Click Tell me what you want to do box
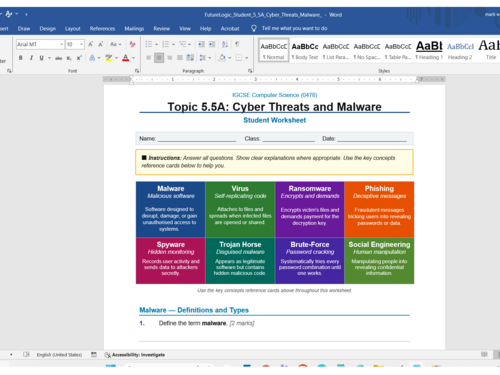The image size is (500, 375). tap(294, 28)
